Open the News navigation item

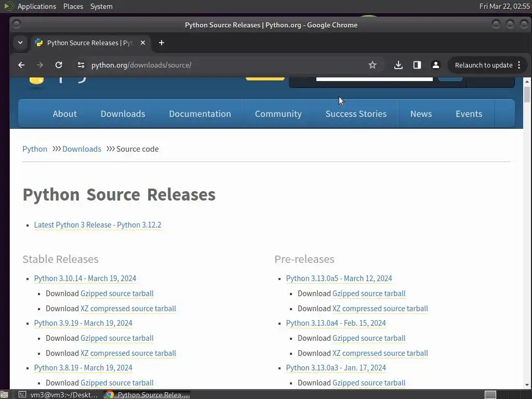(421, 114)
